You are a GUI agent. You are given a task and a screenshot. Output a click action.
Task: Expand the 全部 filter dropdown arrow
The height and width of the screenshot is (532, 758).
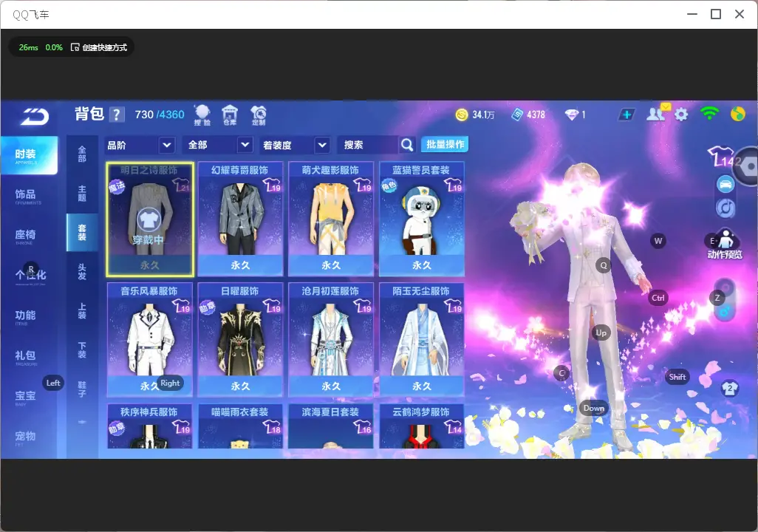[x=245, y=145]
